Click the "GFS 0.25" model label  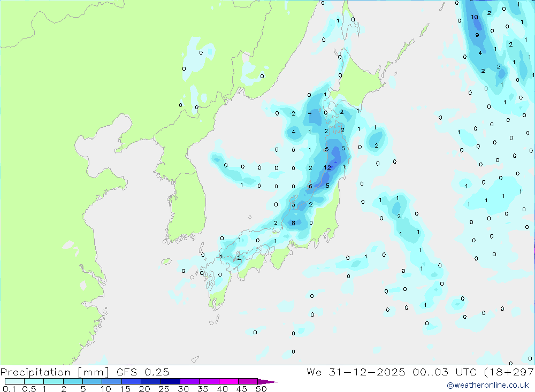coord(143,372)
